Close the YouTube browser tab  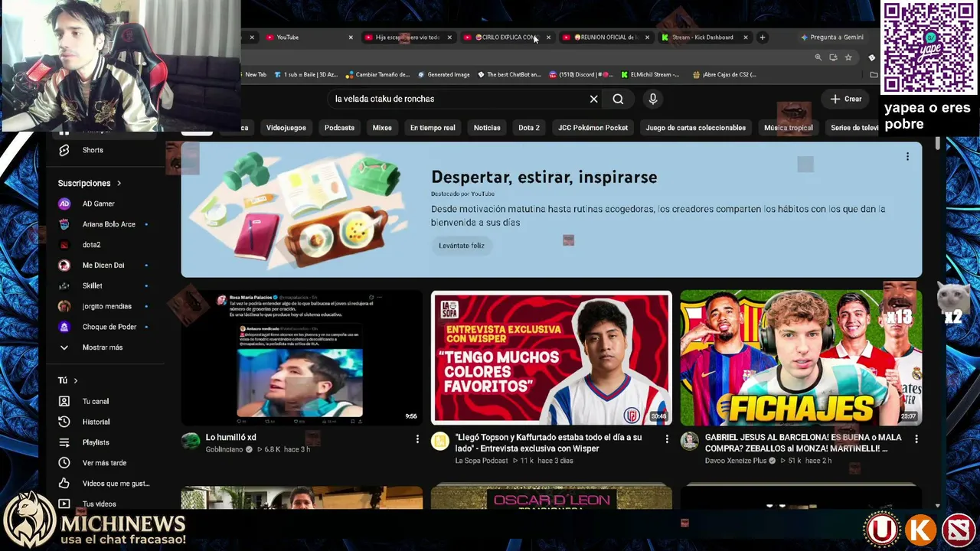(351, 37)
